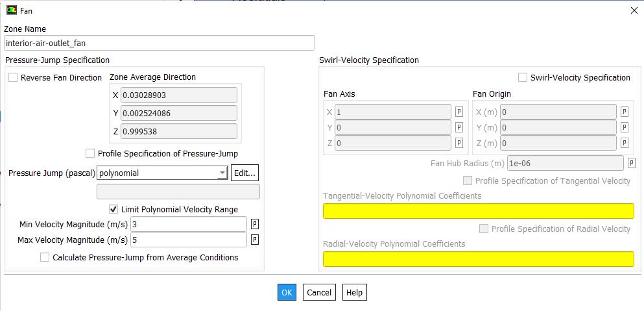The image size is (644, 311).
Task: Open the Help button
Action: (354, 292)
